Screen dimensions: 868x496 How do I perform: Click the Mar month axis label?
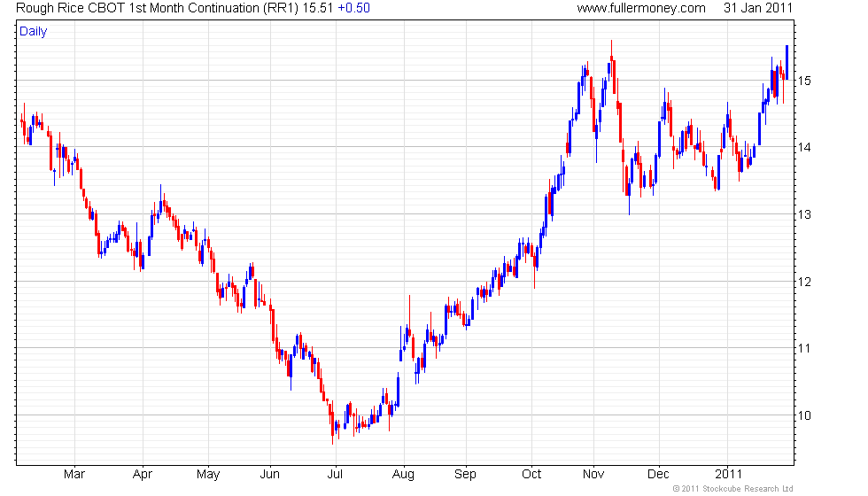point(74,474)
